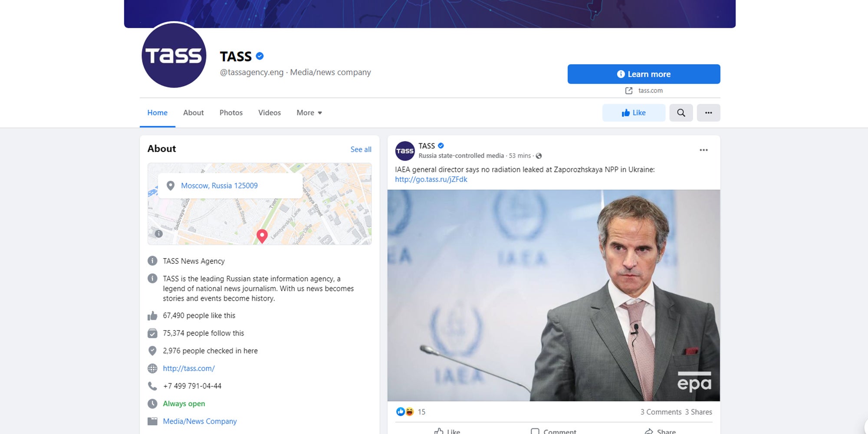Switch to the Photos tab
The image size is (868, 434).
[231, 112]
